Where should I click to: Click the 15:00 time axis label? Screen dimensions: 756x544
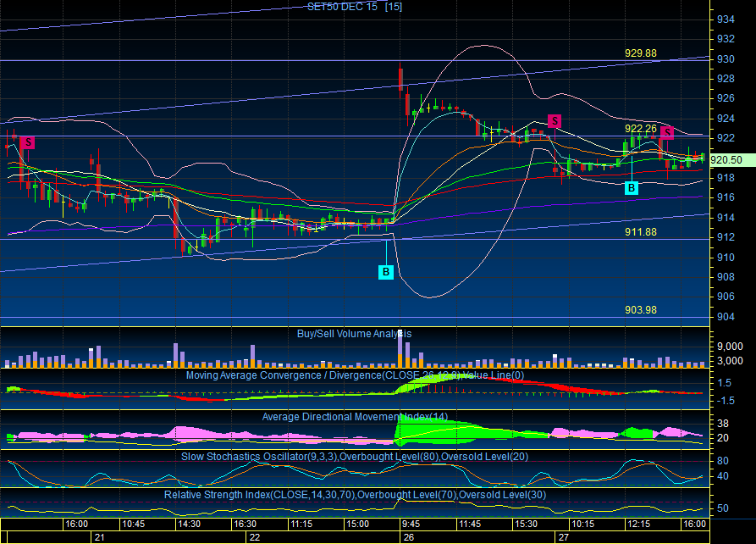(357, 525)
